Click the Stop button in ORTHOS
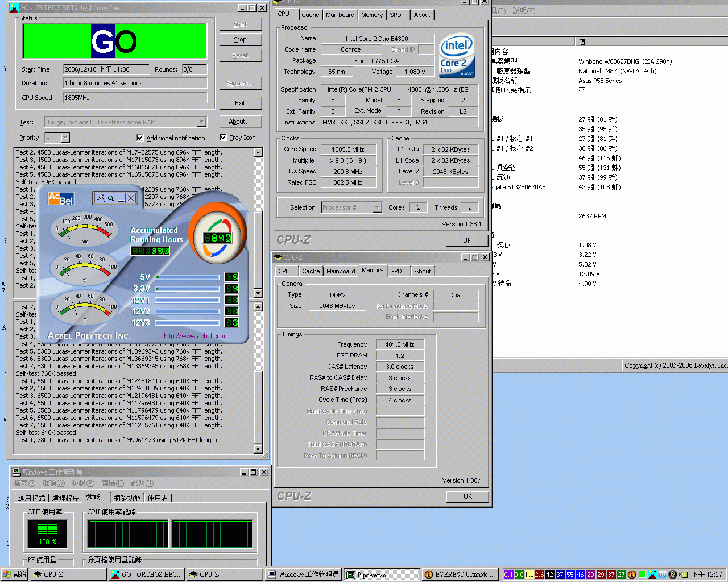728x582 pixels. click(x=241, y=39)
